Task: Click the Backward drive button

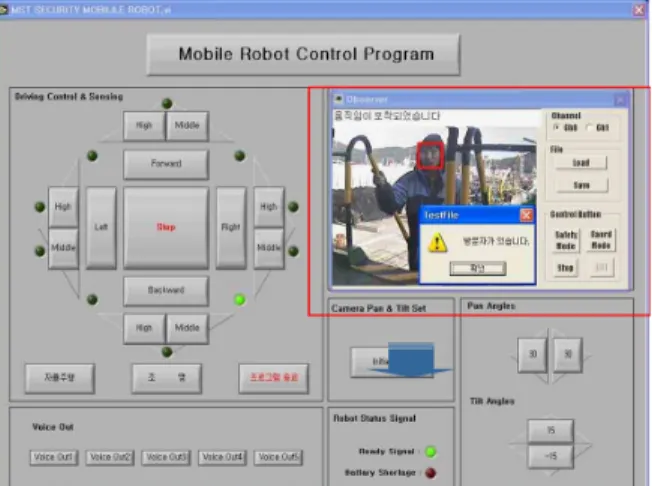Action: (166, 290)
